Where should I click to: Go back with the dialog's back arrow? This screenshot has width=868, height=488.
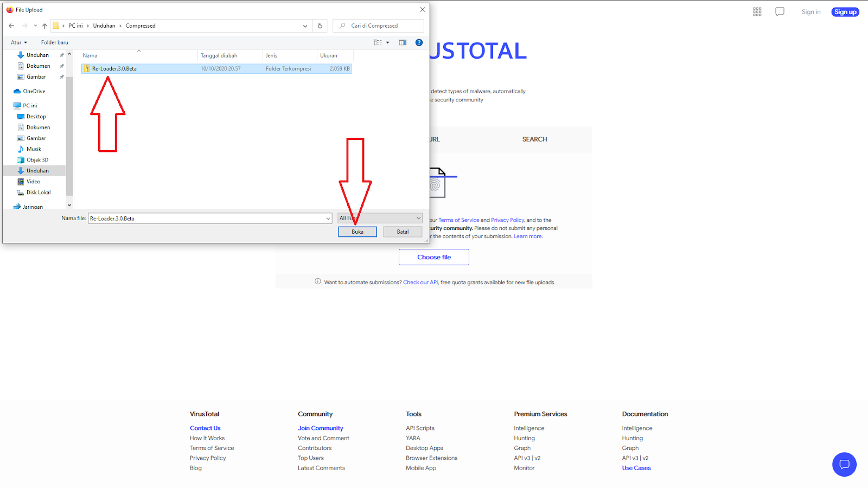[x=11, y=25]
